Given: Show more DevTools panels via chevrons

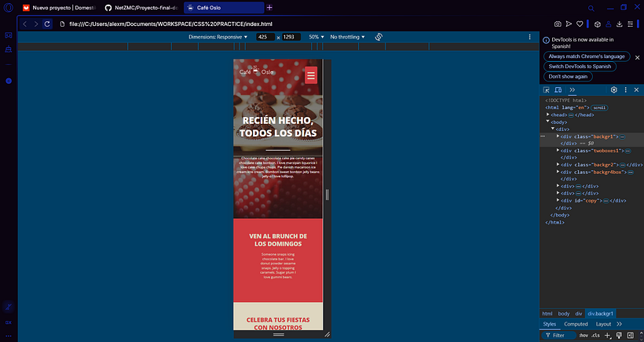Looking at the screenshot, I should pos(572,89).
